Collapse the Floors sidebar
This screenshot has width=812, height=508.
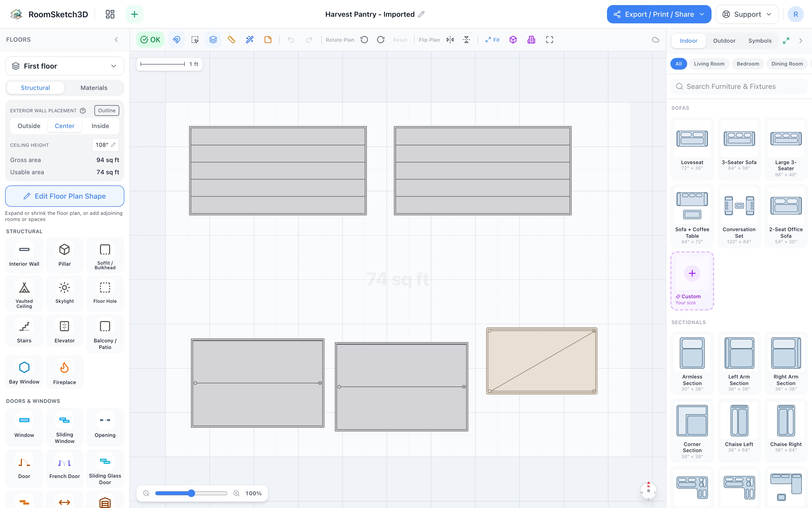pos(116,40)
